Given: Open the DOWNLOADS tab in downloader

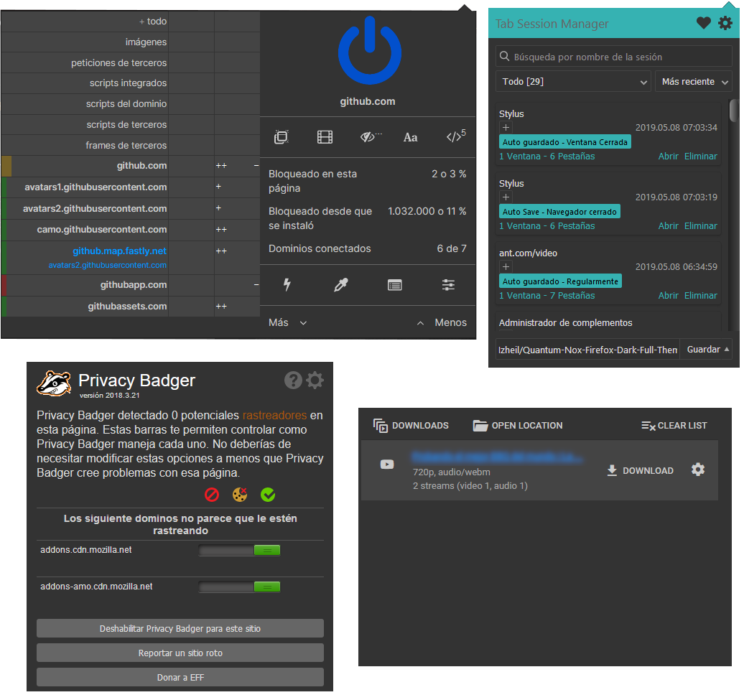Looking at the screenshot, I should coord(411,426).
